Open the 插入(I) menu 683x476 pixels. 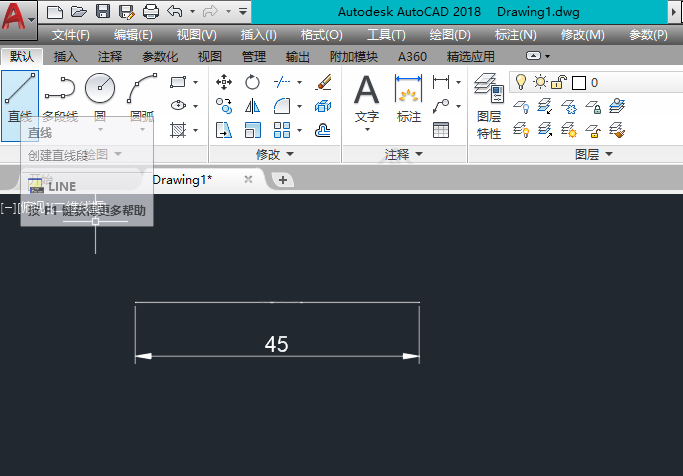[x=259, y=35]
